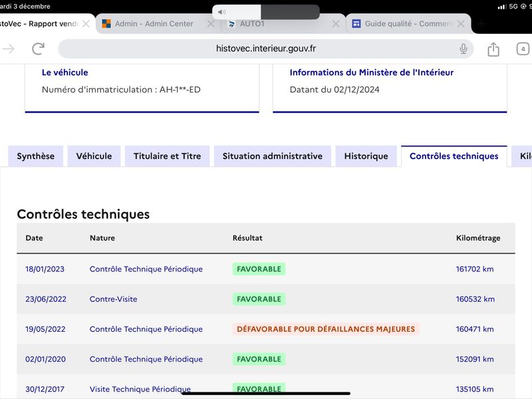The image size is (532, 399).
Task: Select histovec.interieur.gouv.fr address bar
Action: 265,49
